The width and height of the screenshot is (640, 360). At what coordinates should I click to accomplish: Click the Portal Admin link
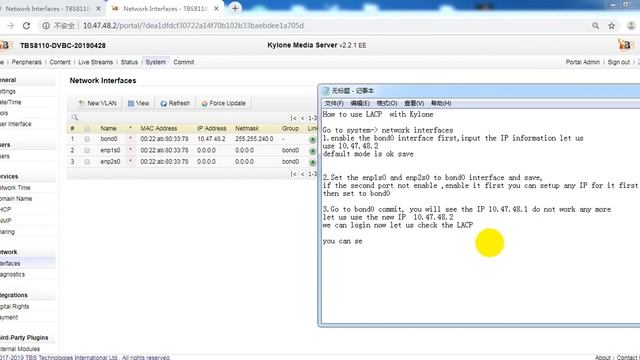coord(582,62)
